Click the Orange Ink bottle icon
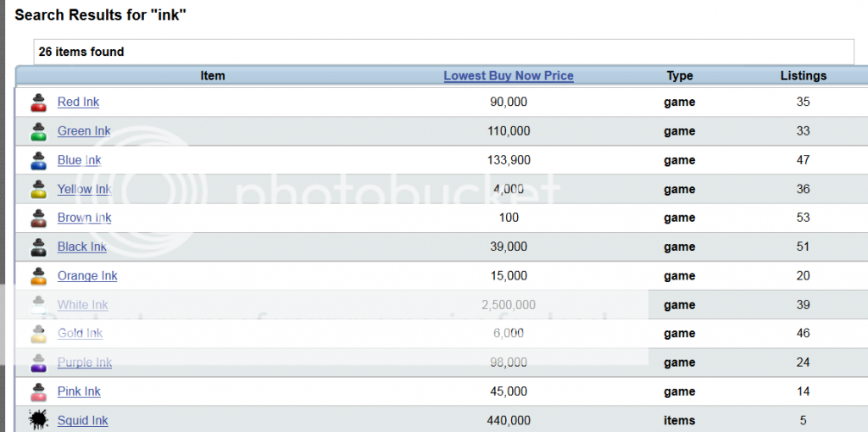 pyautogui.click(x=38, y=275)
